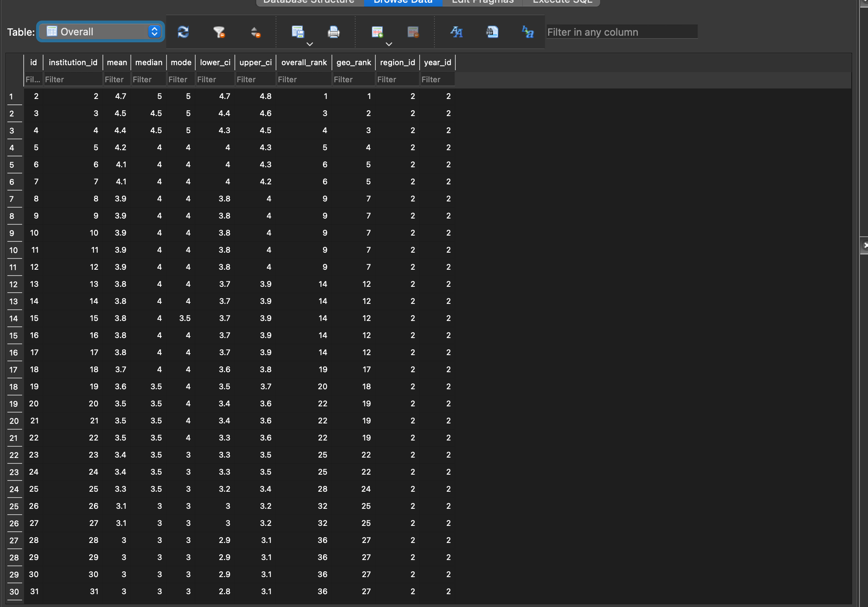The height and width of the screenshot is (607, 868).
Task: Sort by the overall_rank column header
Action: pyautogui.click(x=304, y=62)
